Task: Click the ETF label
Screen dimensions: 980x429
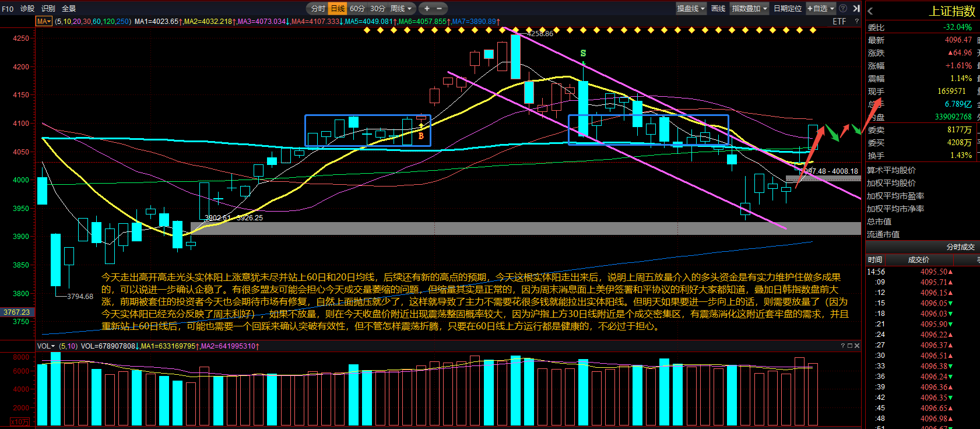Action: pyautogui.click(x=839, y=22)
